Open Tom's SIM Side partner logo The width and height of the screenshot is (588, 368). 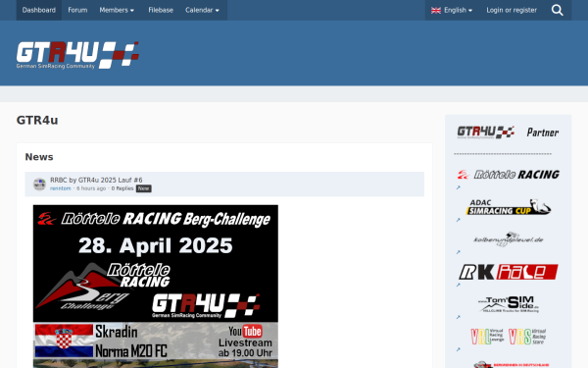[509, 304]
